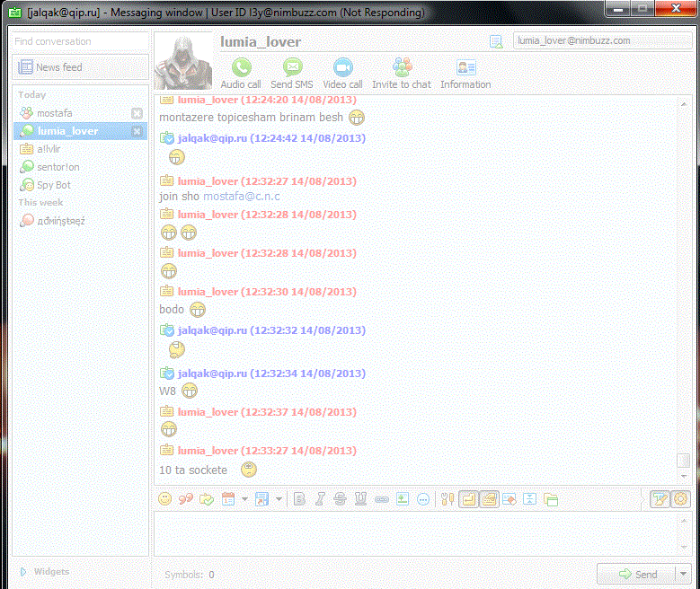
Task: Click the Send SMS icon
Action: 293,68
